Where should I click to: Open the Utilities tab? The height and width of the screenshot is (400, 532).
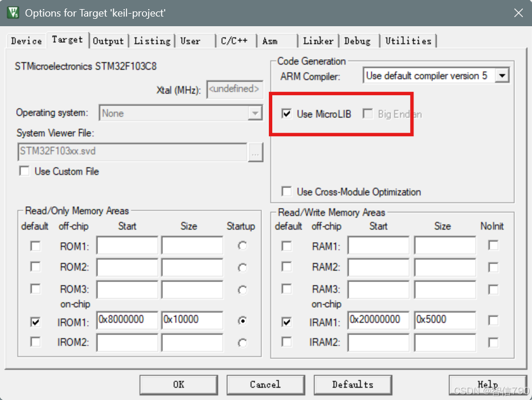(x=408, y=41)
